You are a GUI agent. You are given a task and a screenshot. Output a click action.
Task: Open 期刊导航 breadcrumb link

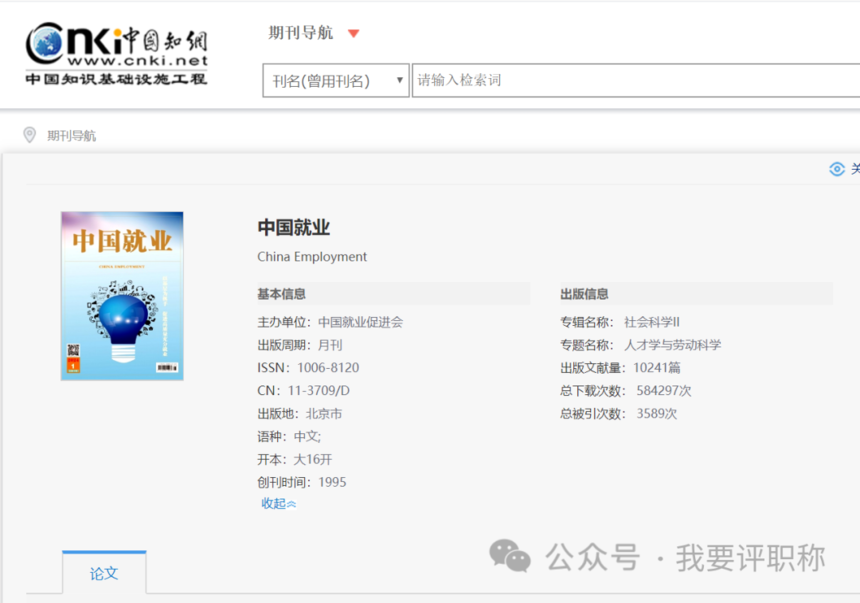(71, 136)
